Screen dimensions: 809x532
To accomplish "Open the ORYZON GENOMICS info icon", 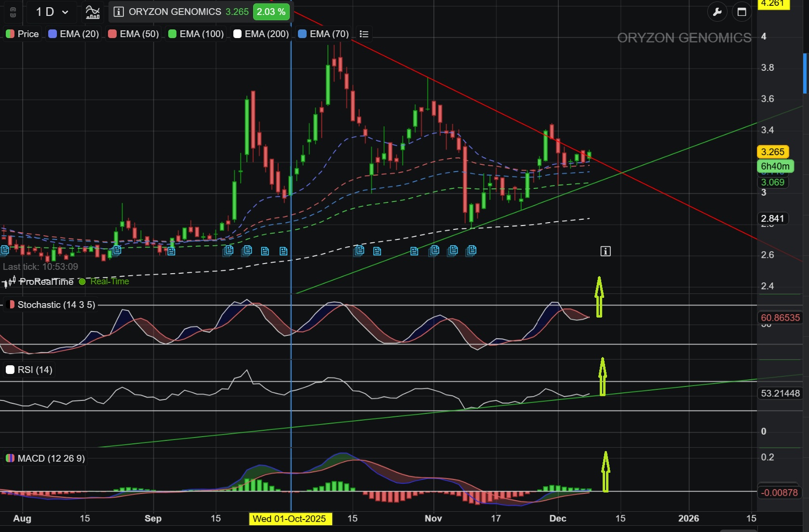I will click(118, 12).
